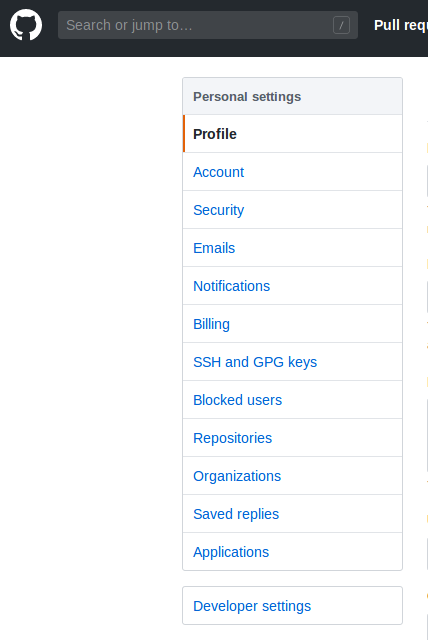Open SSH and GPG keys page

(293, 362)
